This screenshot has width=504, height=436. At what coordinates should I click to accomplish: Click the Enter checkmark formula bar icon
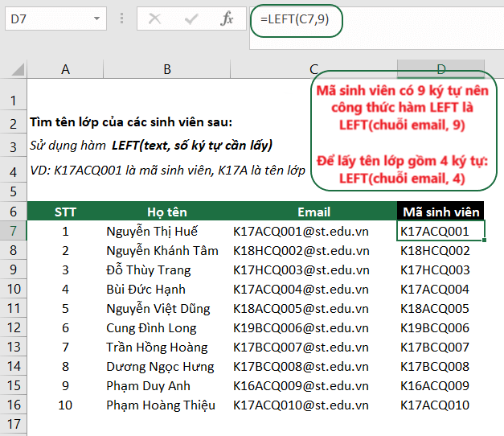point(191,19)
